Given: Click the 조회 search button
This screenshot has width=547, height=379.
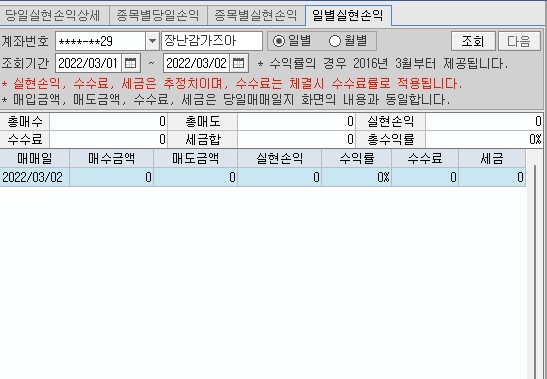Looking at the screenshot, I should pyautogui.click(x=473, y=41).
